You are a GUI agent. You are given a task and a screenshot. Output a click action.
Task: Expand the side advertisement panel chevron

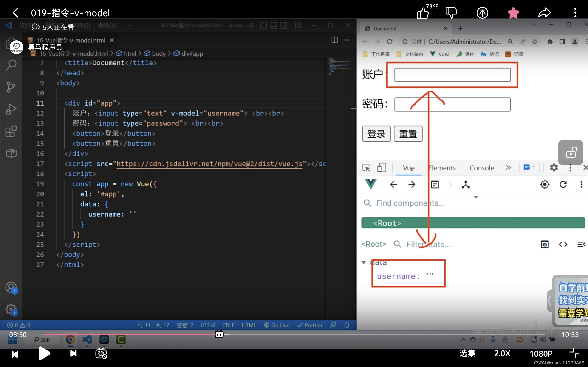(x=549, y=301)
